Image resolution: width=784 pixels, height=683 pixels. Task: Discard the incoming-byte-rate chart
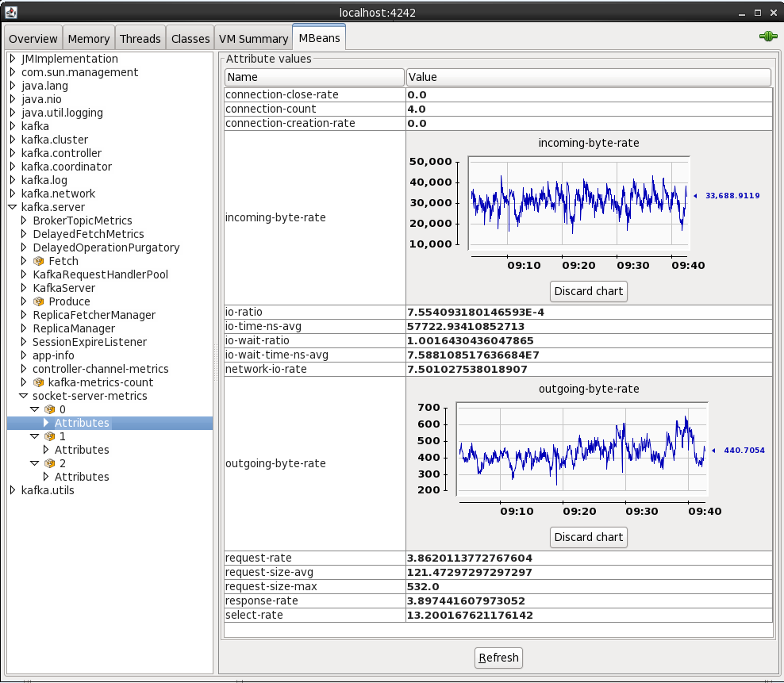click(x=588, y=291)
